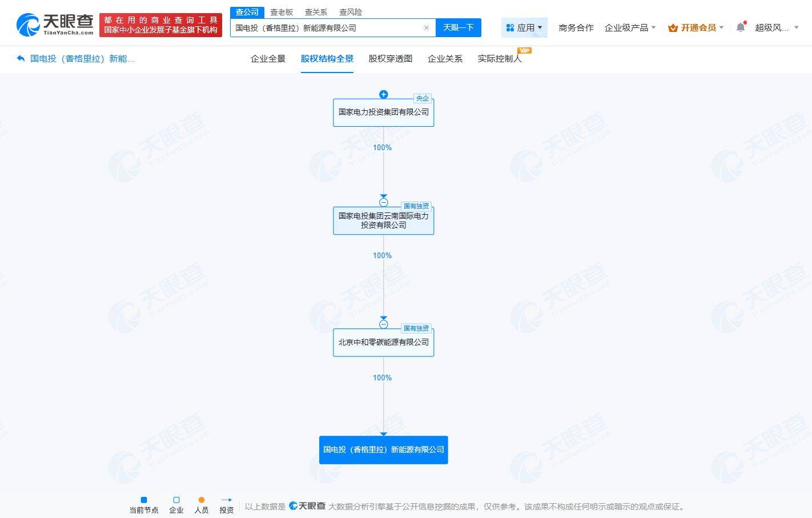Click the 应用 grid icon
This screenshot has height=518, width=812.
[x=510, y=27]
